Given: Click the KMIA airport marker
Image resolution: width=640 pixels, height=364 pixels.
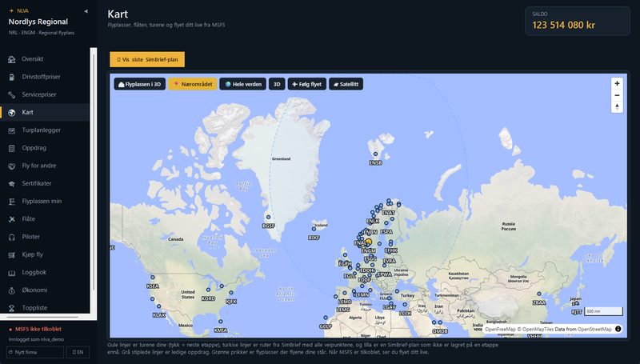Looking at the screenshot, I should 221,322.
